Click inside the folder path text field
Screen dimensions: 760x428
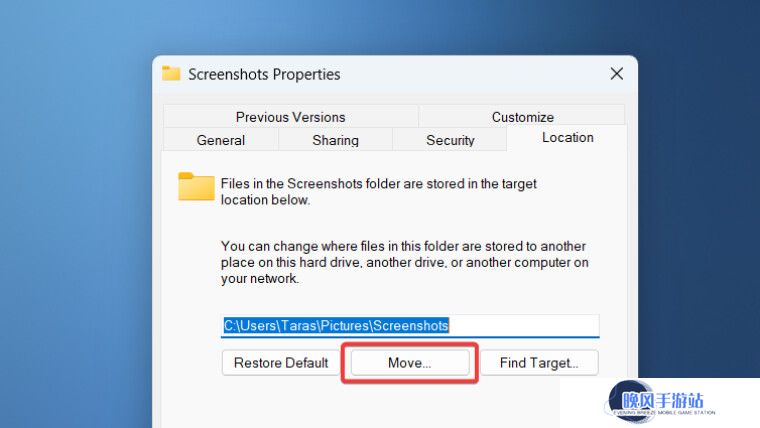pyautogui.click(x=410, y=325)
